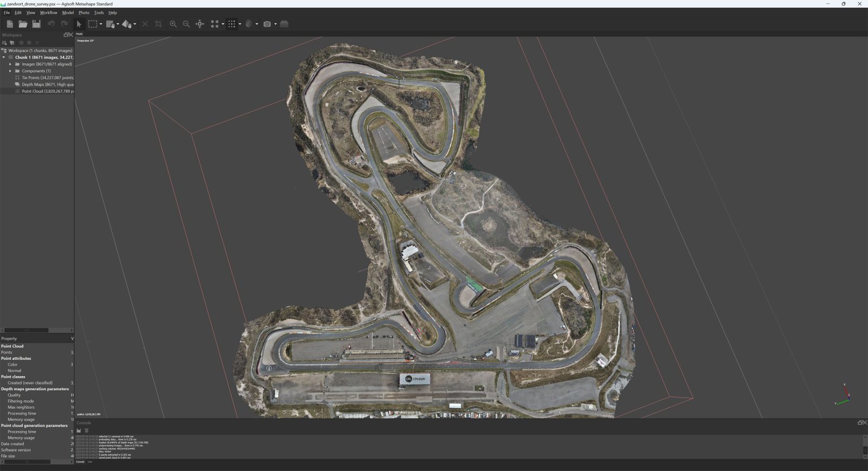Collapse the Chunk 1 tree item
The height and width of the screenshot is (471, 868).
tap(3, 57)
